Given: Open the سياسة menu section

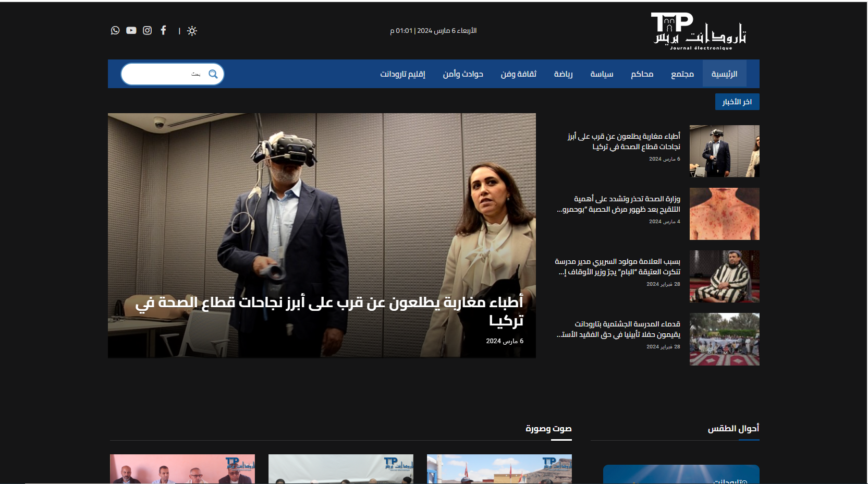Looking at the screenshot, I should [602, 74].
